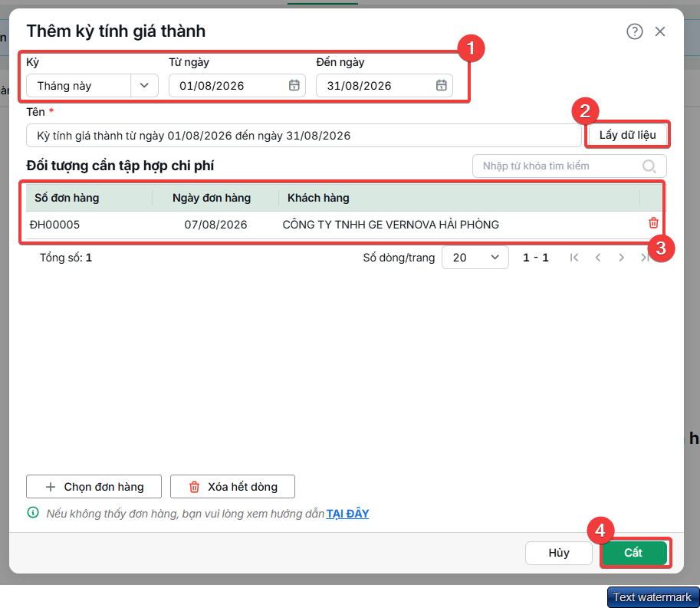The width and height of the screenshot is (700, 608).
Task: Go to previous page arrow
Action: (x=598, y=258)
